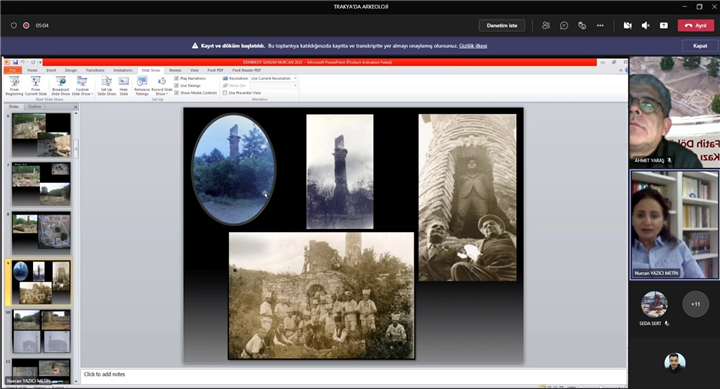The image size is (720, 389).
Task: Select slide 8 thumbnail
Action: point(41,233)
